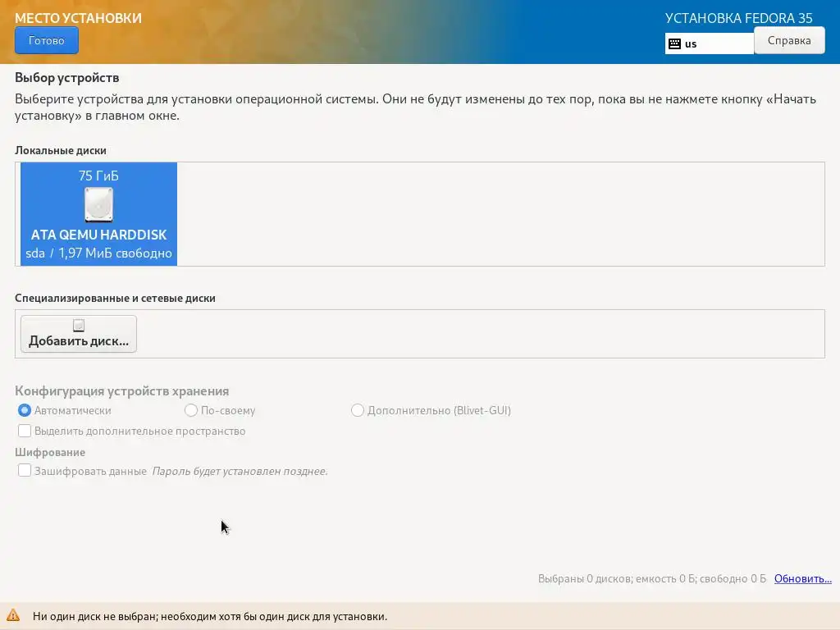Viewport: 840px width, 630px height.
Task: Click the Выбраны 0 дисков summary text
Action: (652, 578)
